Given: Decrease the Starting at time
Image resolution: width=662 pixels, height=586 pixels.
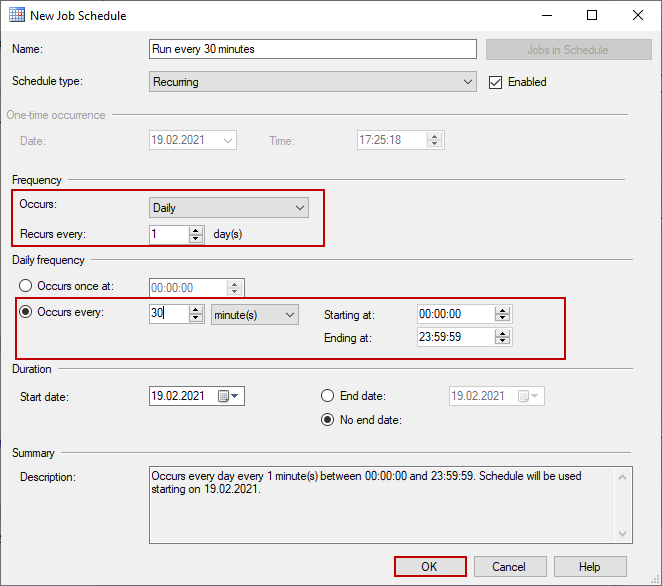Looking at the screenshot, I should [502, 318].
